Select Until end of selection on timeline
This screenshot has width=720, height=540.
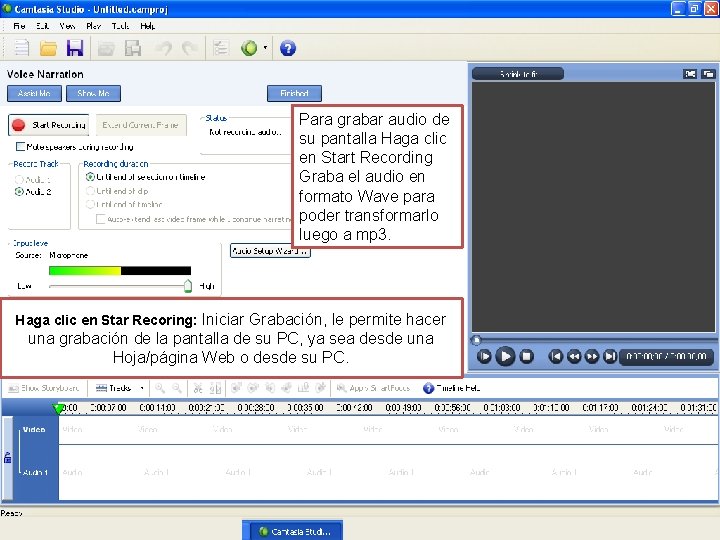(x=90, y=177)
